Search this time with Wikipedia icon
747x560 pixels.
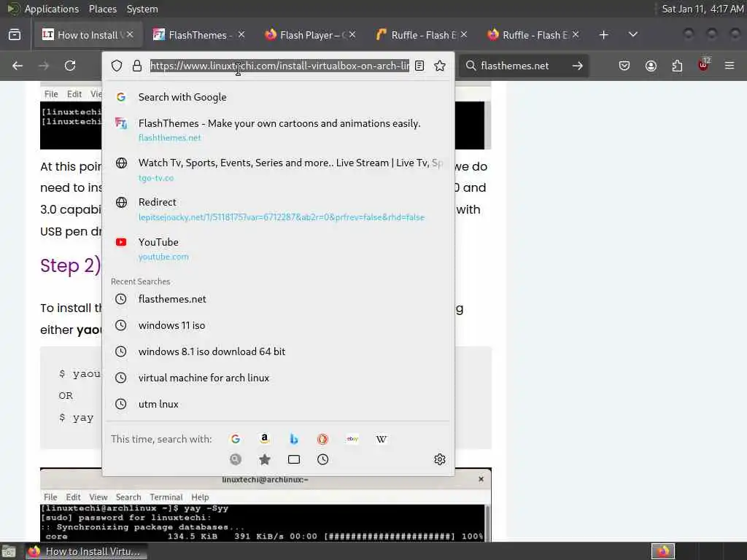[381, 439]
